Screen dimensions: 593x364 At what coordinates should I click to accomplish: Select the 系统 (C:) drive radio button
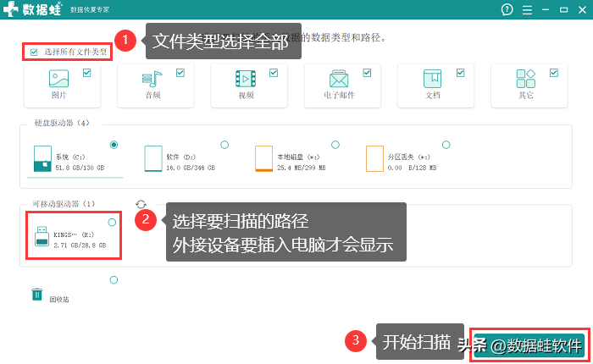114,145
